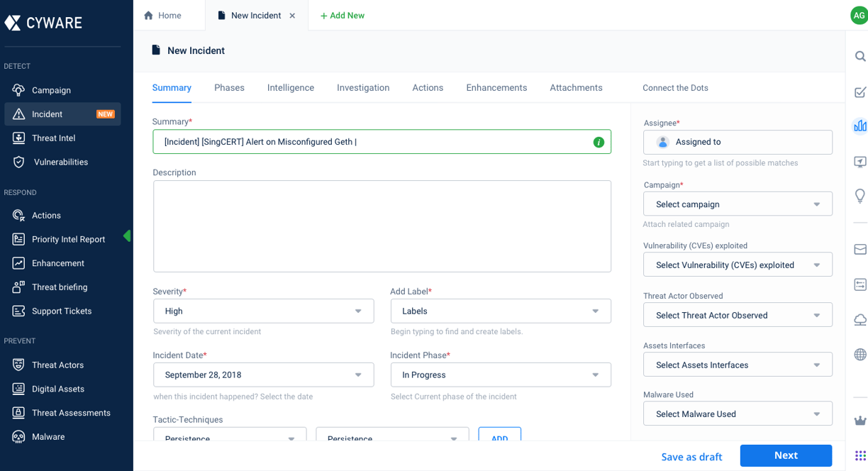868x471 pixels.
Task: Open Vulnerabilities shield icon
Action: tap(19, 162)
